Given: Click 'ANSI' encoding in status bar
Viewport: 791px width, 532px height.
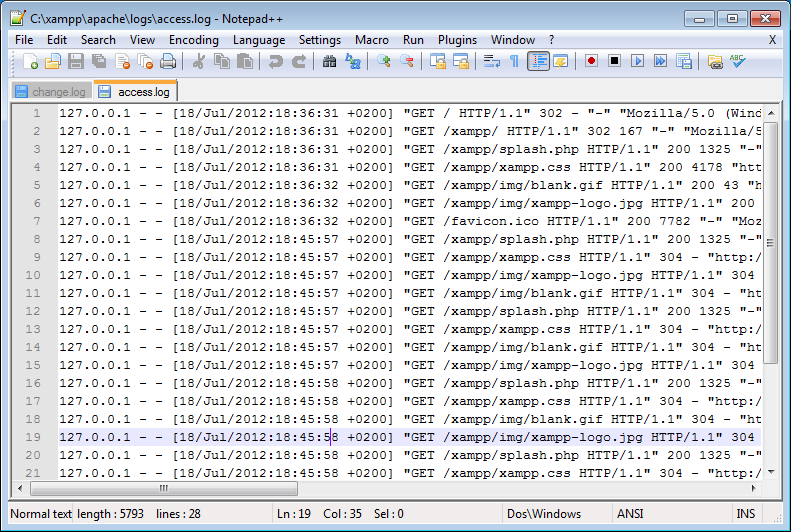Looking at the screenshot, I should coord(630,514).
